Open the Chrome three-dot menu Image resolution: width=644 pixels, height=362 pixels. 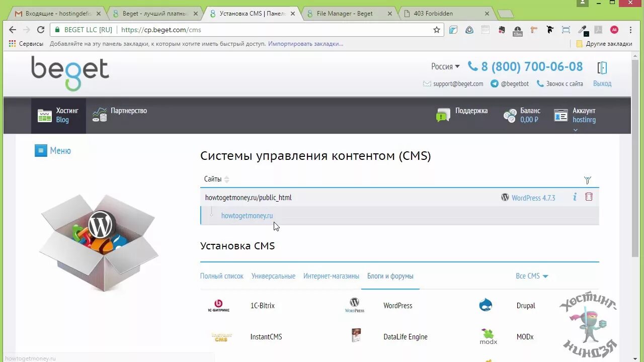click(630, 30)
